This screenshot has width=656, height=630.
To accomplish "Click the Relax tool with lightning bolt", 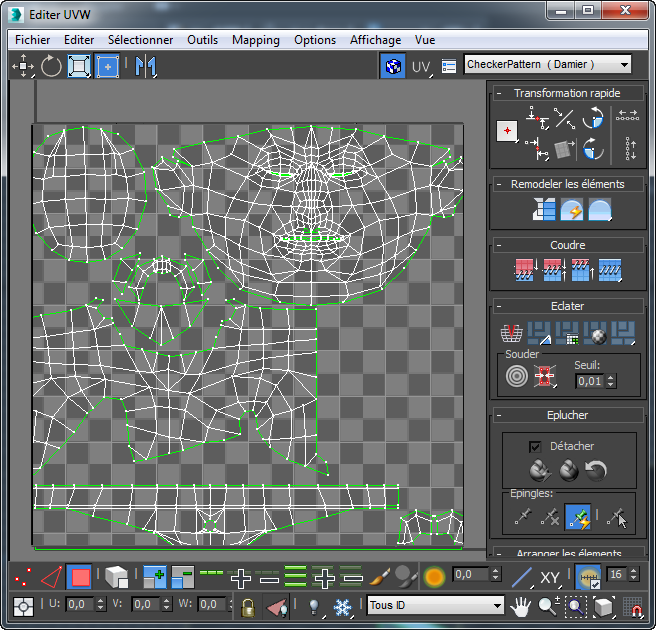I will (571, 210).
